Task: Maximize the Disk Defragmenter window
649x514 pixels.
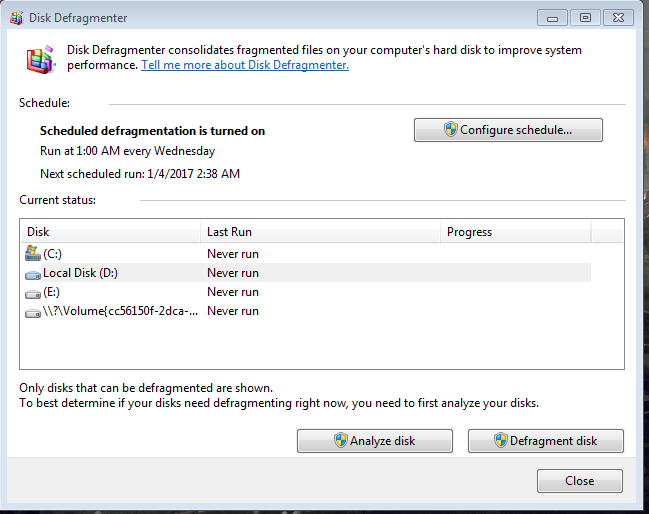Action: click(585, 18)
